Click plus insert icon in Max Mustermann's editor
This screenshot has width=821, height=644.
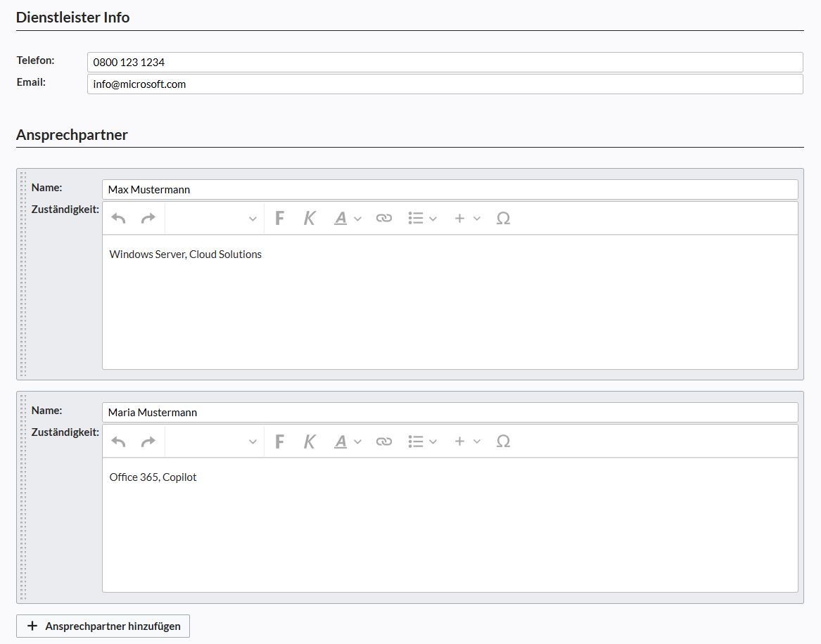(459, 218)
